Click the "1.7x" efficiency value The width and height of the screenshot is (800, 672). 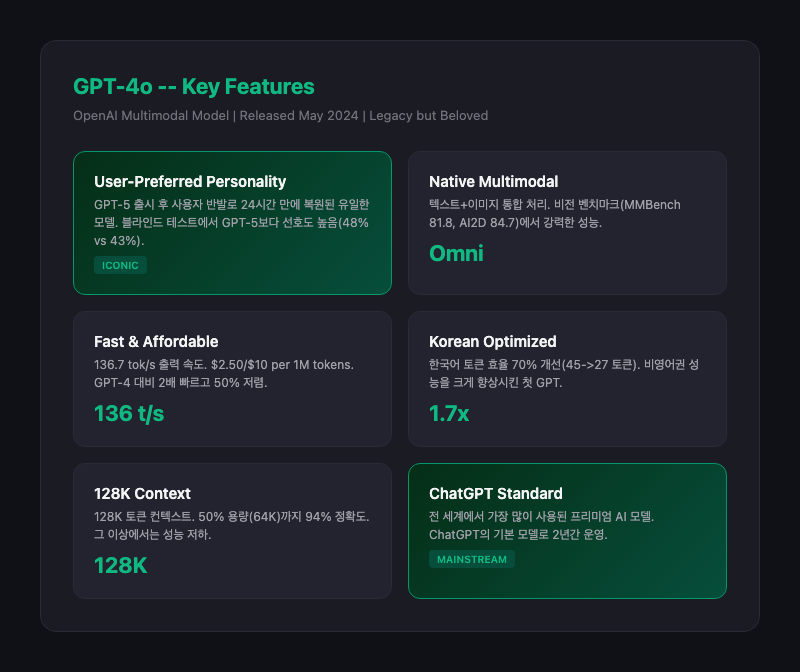click(x=449, y=413)
